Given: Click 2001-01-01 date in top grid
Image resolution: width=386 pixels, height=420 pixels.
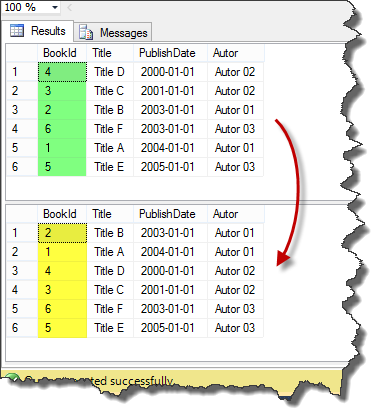Looking at the screenshot, I should (170, 91).
